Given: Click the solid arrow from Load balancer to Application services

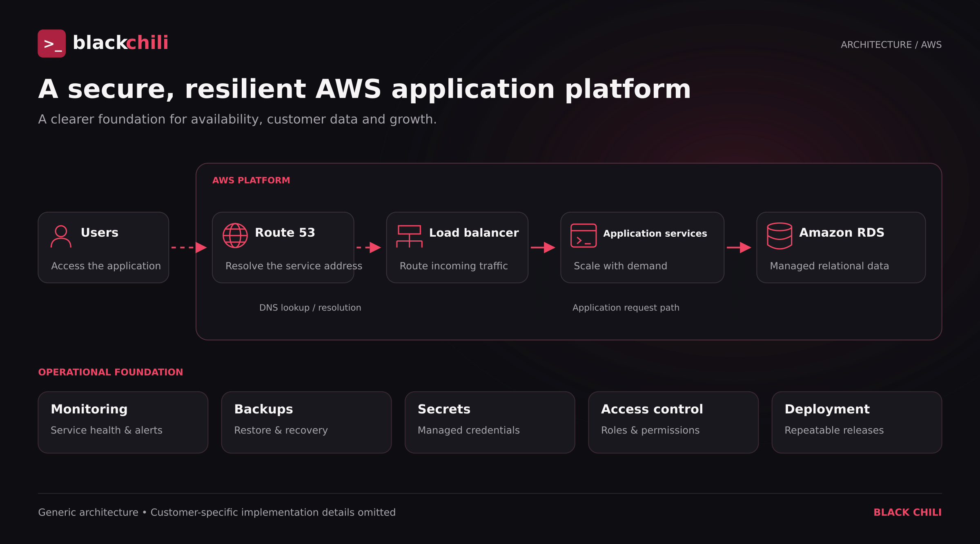Looking at the screenshot, I should point(543,247).
